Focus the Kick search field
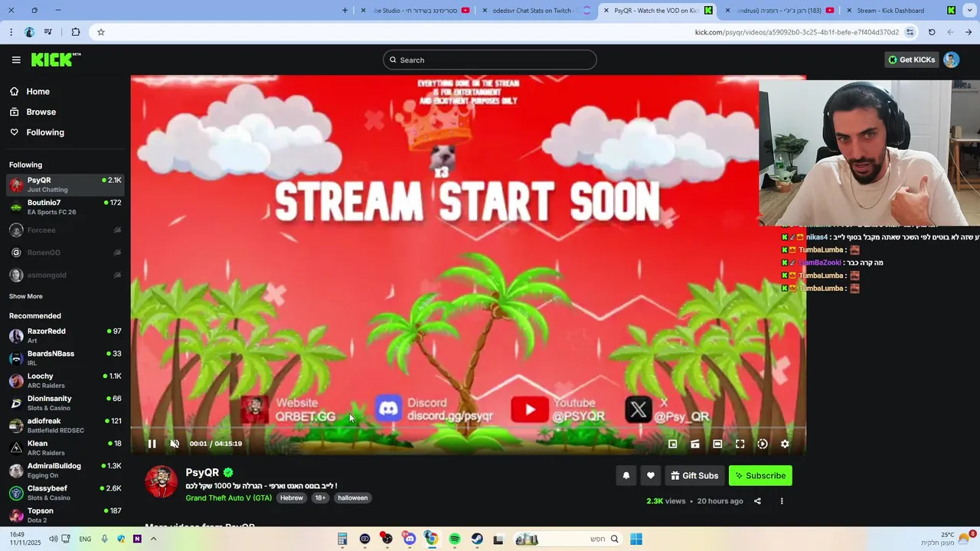Viewport: 980px width, 551px height. coord(490,60)
